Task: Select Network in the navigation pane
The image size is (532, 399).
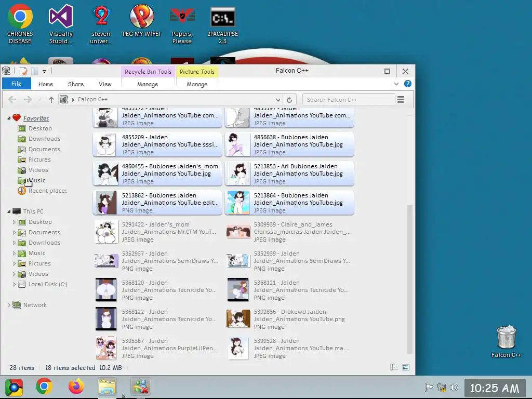Action: 35,305
